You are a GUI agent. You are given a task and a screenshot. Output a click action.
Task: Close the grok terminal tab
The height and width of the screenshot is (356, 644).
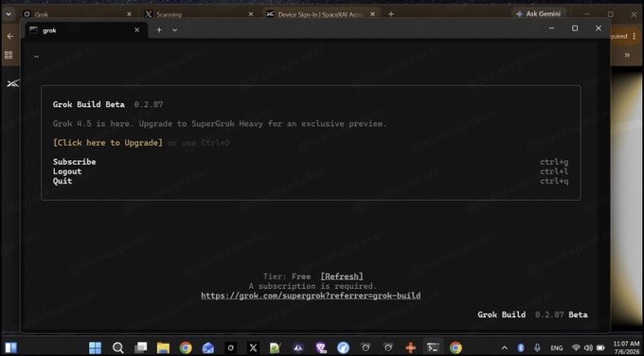tap(136, 30)
